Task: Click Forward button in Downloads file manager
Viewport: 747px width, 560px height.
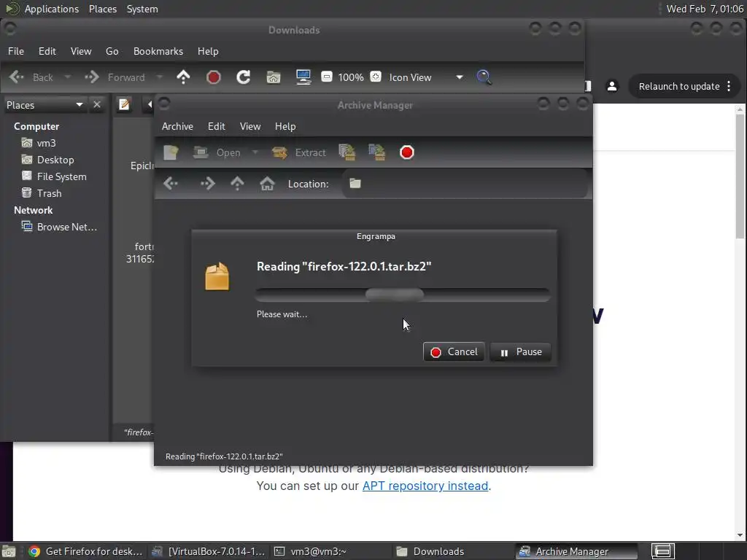Action: [x=115, y=77]
